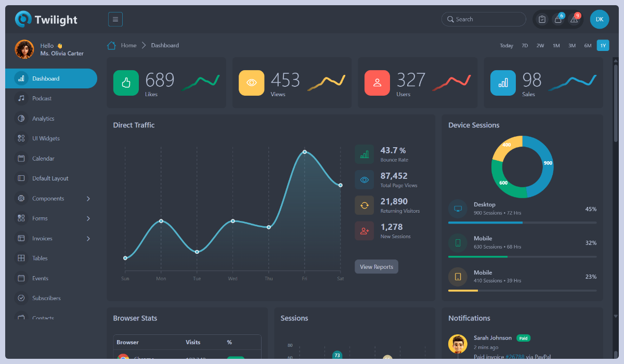Click the shopping bag icon with 6 badge

tap(557, 19)
